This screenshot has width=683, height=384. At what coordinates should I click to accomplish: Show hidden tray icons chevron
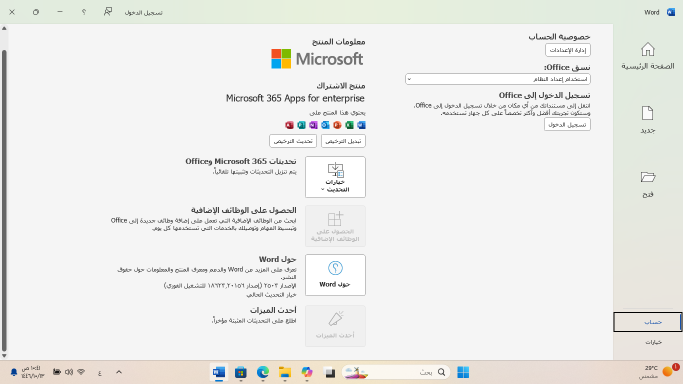(x=119, y=372)
